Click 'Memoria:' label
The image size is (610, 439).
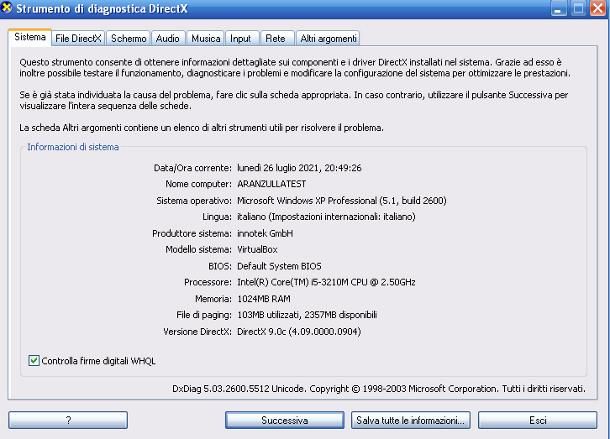213,299
